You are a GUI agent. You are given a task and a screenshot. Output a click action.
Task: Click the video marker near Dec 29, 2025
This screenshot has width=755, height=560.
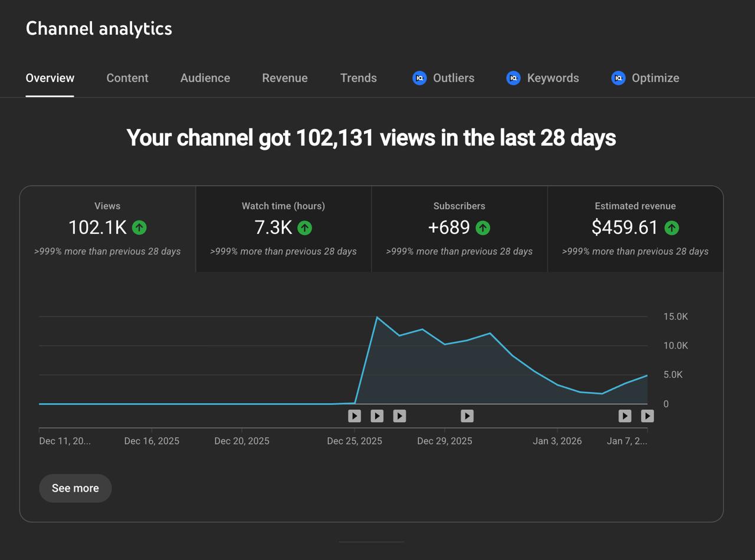click(467, 416)
